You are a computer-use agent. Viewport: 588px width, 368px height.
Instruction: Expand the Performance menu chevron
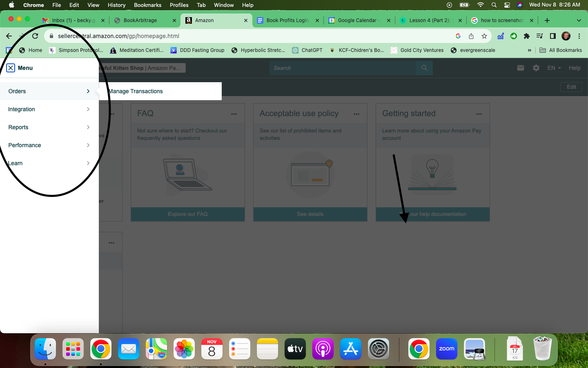tap(88, 145)
